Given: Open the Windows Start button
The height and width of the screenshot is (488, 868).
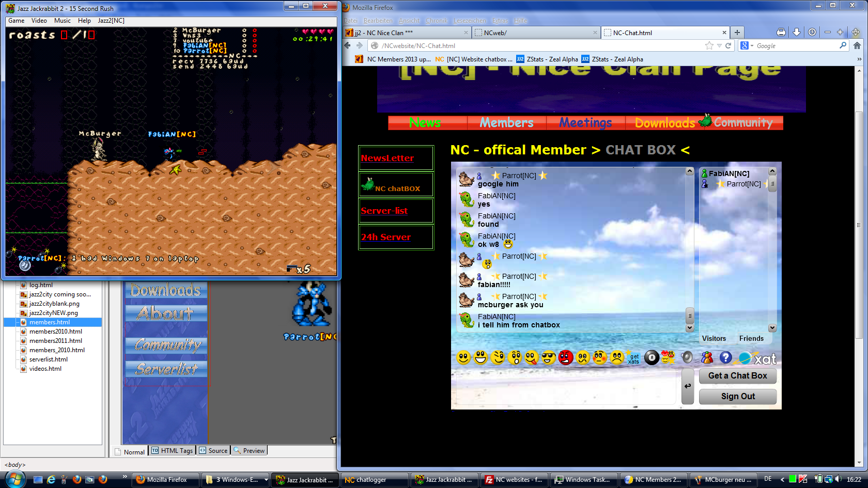Looking at the screenshot, I should point(14,479).
